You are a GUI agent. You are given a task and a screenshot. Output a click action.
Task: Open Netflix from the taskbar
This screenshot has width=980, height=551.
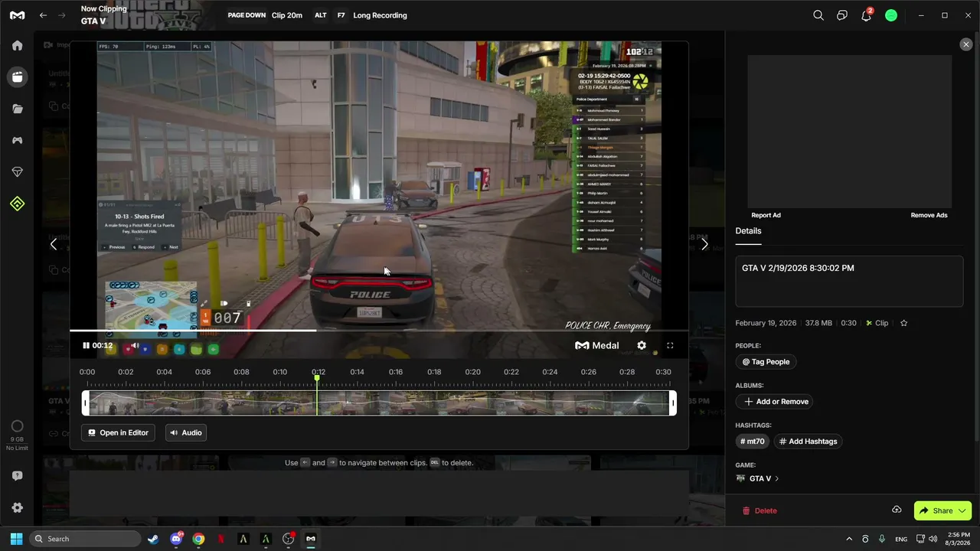tap(221, 539)
